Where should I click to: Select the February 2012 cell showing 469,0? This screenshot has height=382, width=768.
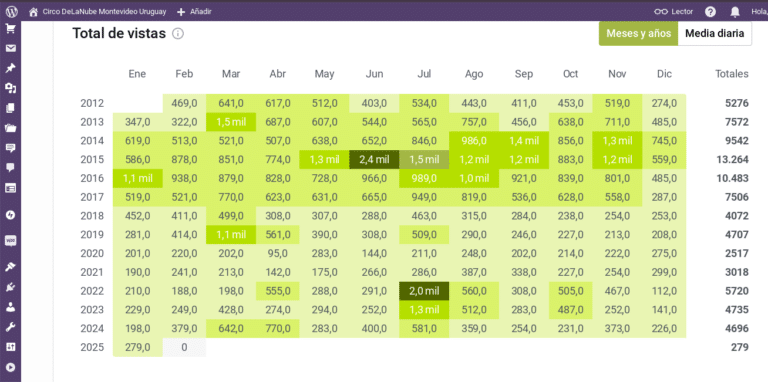(x=184, y=103)
